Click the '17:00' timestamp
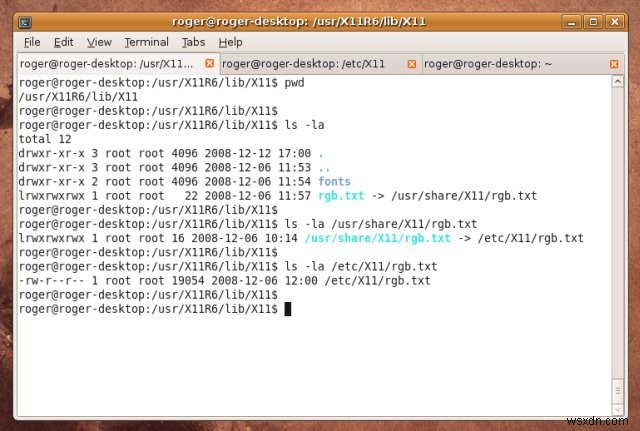640x431 pixels. pyautogui.click(x=294, y=153)
